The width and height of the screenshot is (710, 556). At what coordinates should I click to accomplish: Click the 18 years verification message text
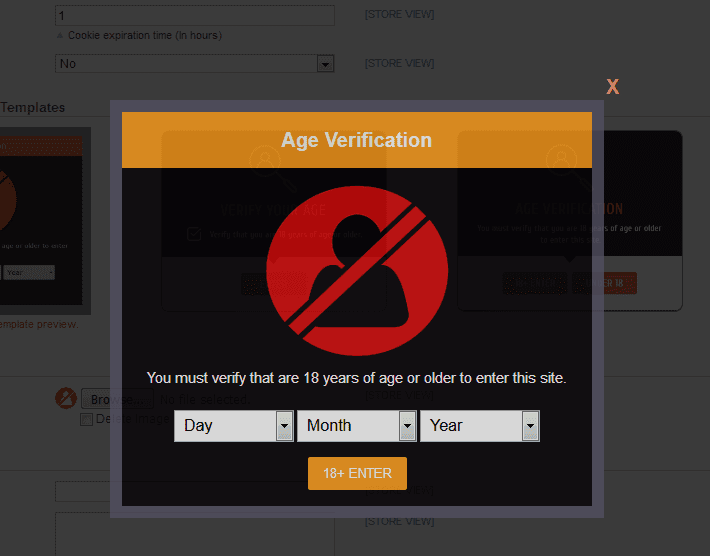point(357,378)
